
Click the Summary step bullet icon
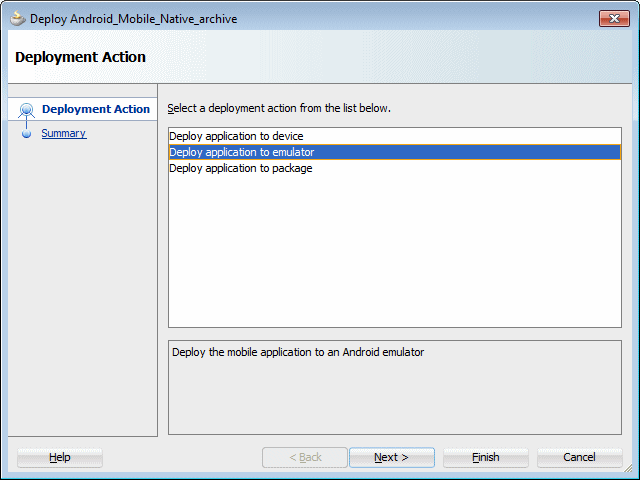tap(27, 134)
